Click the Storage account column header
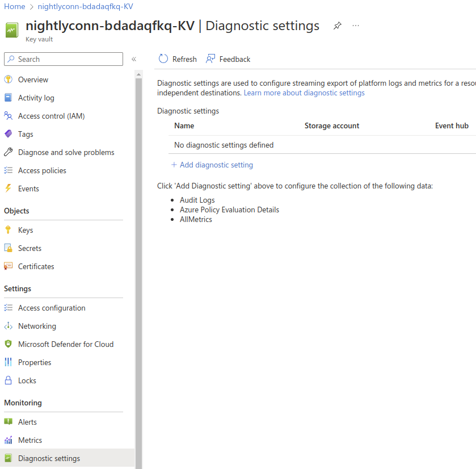Image resolution: width=476 pixels, height=469 pixels. [x=331, y=125]
